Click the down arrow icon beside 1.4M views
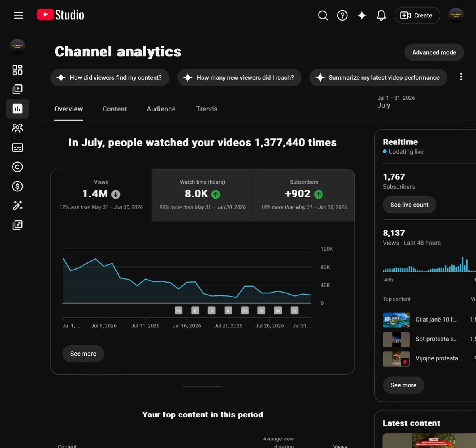The width and height of the screenshot is (476, 448). tap(116, 194)
